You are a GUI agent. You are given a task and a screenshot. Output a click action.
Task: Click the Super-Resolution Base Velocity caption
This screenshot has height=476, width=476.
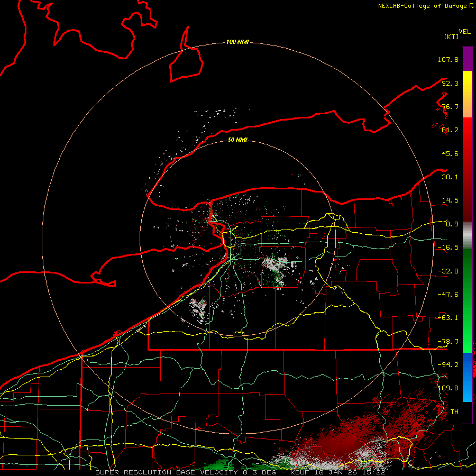(x=241, y=472)
